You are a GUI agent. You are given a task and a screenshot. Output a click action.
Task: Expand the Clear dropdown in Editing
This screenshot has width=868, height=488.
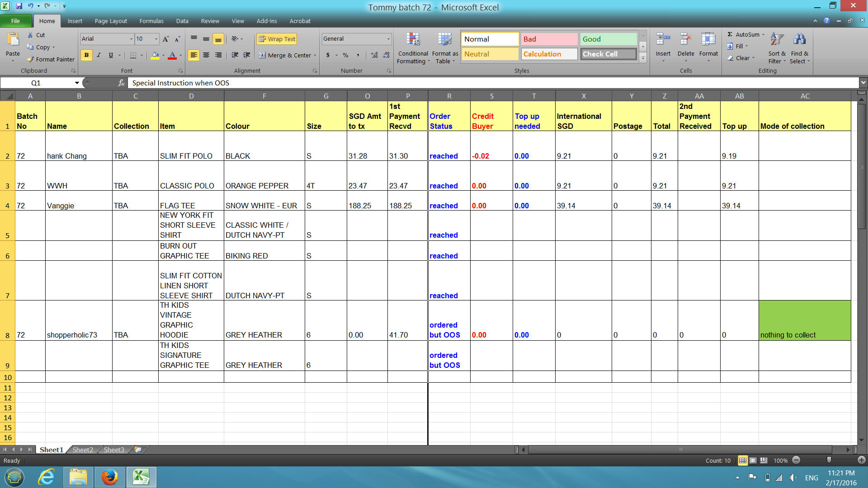tap(754, 58)
